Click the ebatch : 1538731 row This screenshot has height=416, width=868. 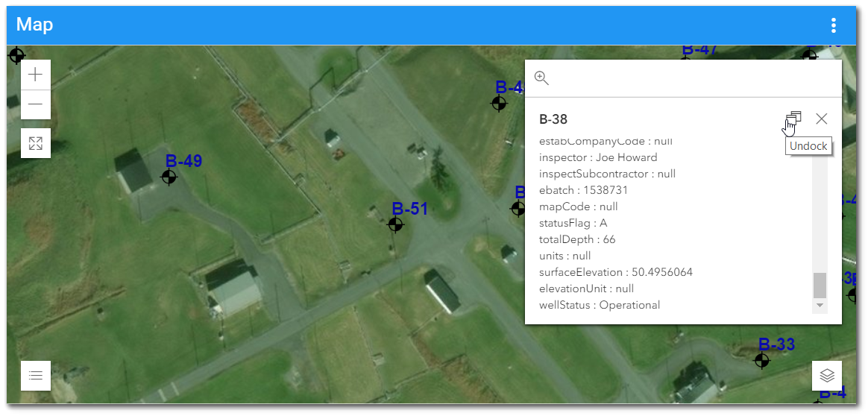point(583,190)
